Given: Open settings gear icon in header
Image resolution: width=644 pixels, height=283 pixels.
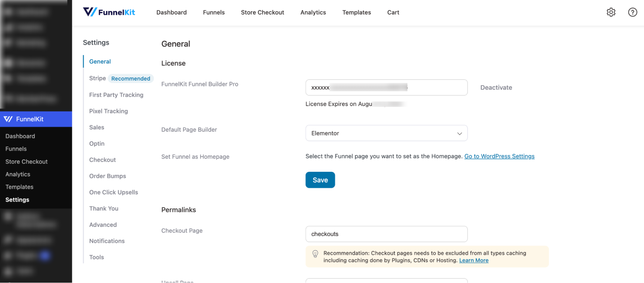Looking at the screenshot, I should [x=611, y=12].
